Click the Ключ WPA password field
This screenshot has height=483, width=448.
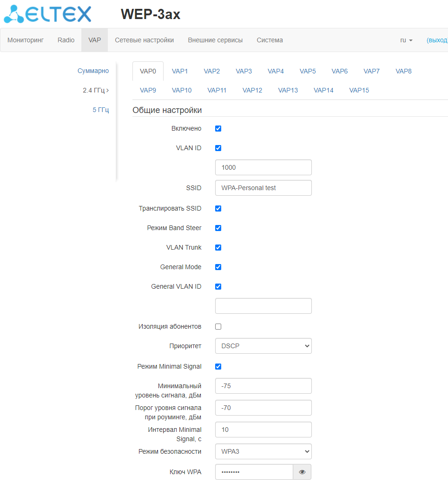coord(254,472)
